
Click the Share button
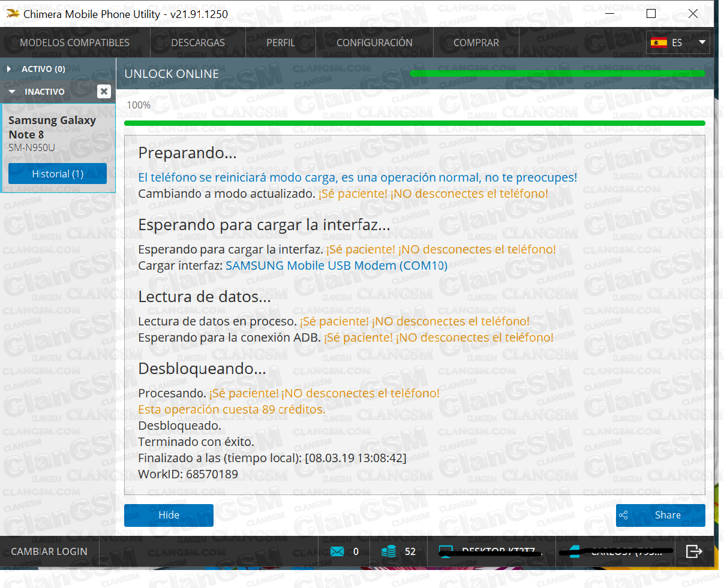coord(660,515)
